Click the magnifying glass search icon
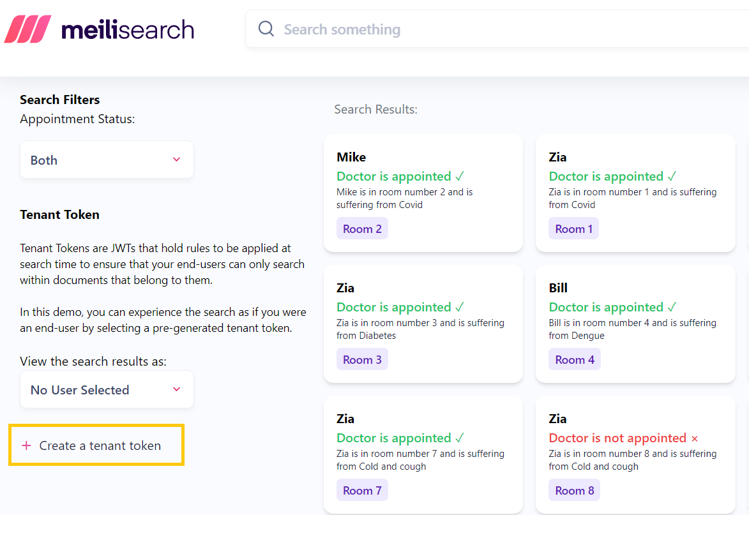The width and height of the screenshot is (756, 538). 266,29
